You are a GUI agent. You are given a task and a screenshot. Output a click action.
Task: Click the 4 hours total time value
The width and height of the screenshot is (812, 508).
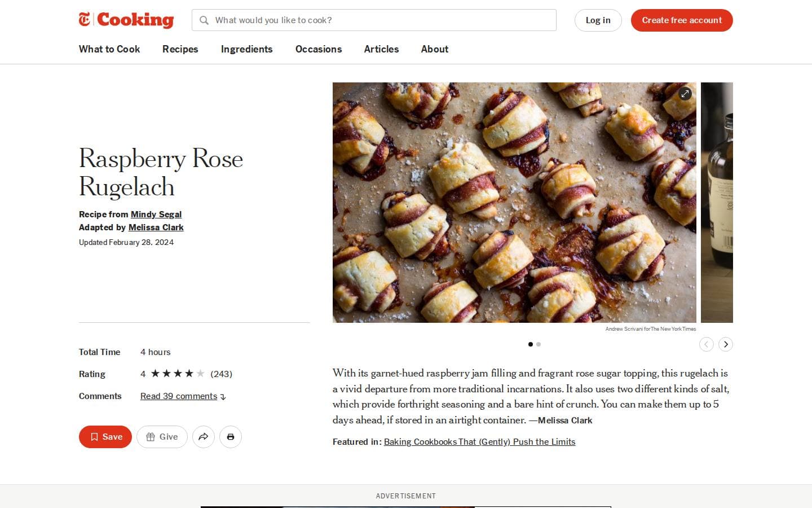(x=156, y=352)
